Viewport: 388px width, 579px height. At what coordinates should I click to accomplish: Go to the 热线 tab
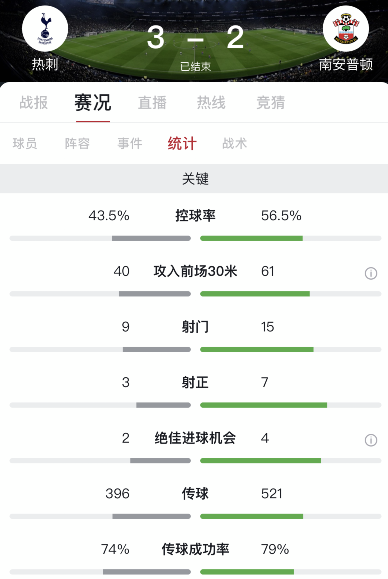211,102
